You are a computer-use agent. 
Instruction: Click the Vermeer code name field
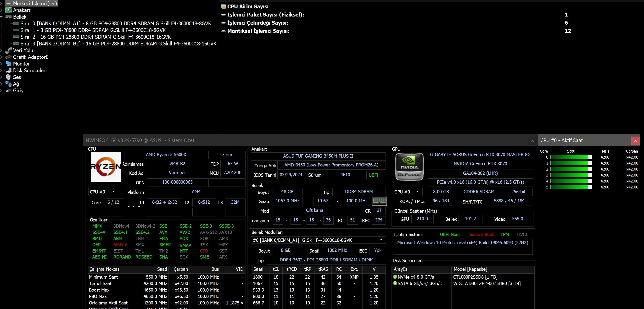[177, 173]
